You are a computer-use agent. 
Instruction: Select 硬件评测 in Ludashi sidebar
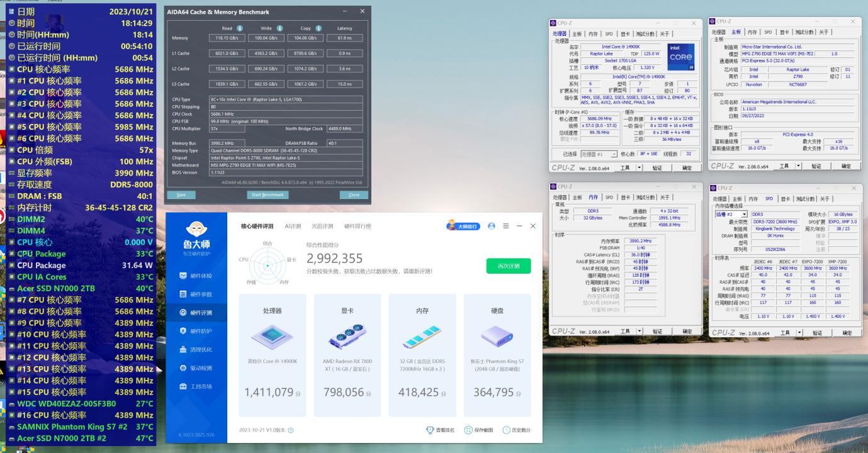point(196,313)
